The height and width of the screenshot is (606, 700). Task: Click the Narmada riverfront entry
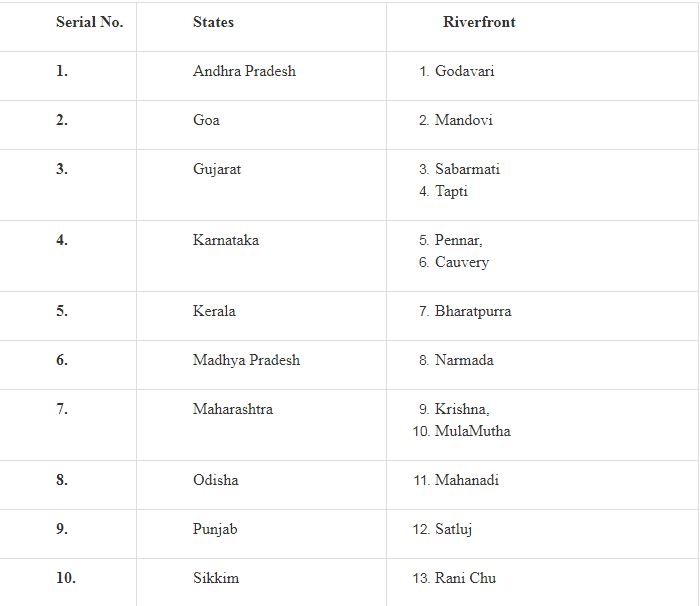(464, 360)
